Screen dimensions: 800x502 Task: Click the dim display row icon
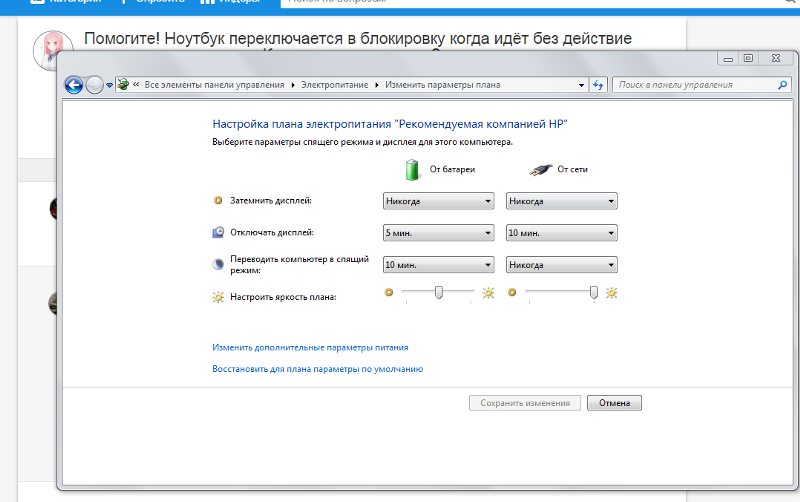pyautogui.click(x=218, y=200)
